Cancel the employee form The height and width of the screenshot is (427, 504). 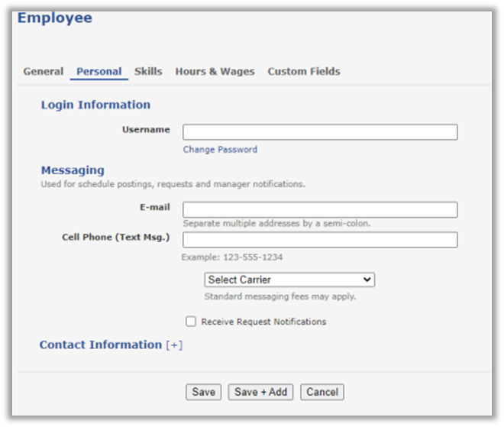(321, 392)
